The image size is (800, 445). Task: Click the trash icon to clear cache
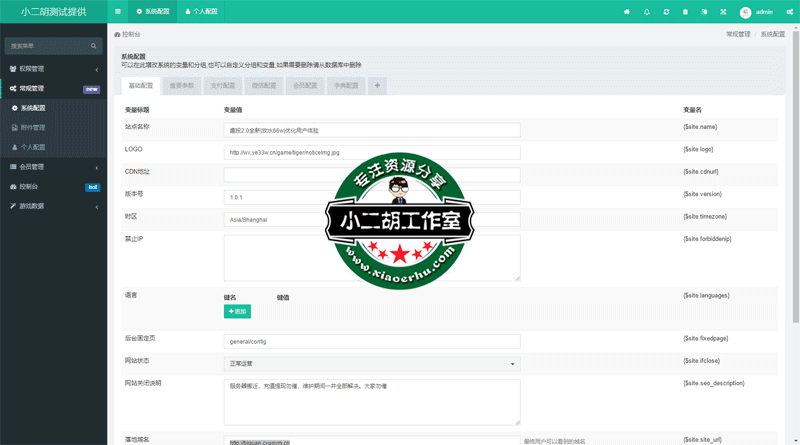[685, 12]
